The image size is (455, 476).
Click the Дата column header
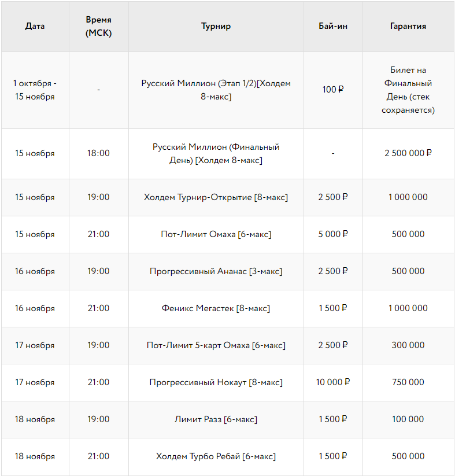coord(35,26)
